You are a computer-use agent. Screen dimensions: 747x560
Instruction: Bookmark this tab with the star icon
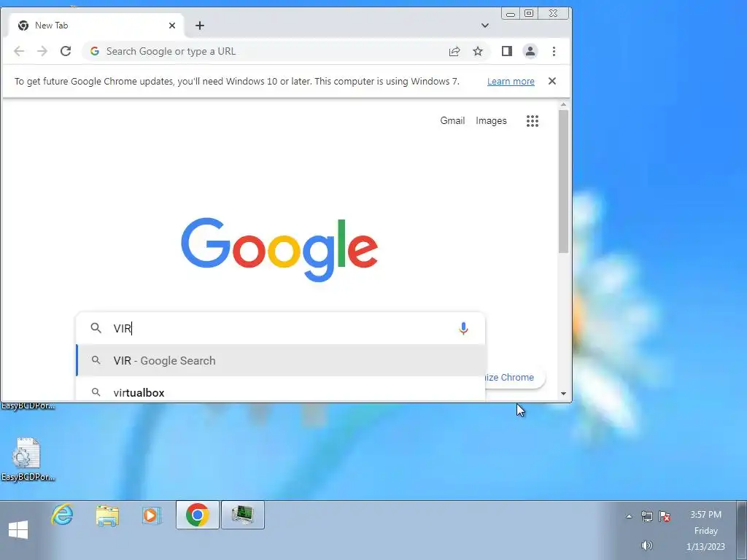(x=478, y=52)
